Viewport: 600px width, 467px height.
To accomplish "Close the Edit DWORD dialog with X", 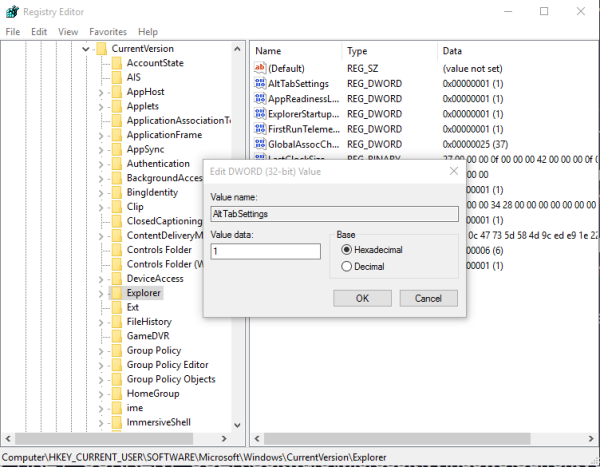I will point(454,171).
